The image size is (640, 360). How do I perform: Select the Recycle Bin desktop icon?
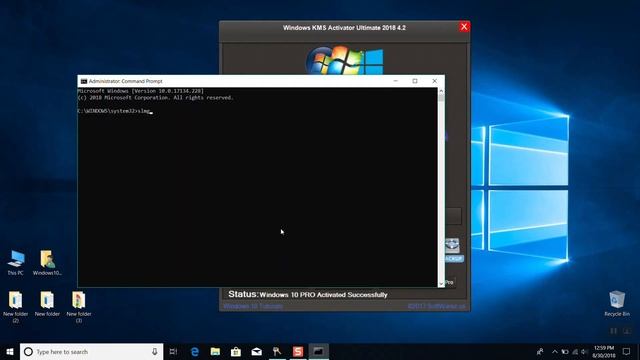click(617, 304)
